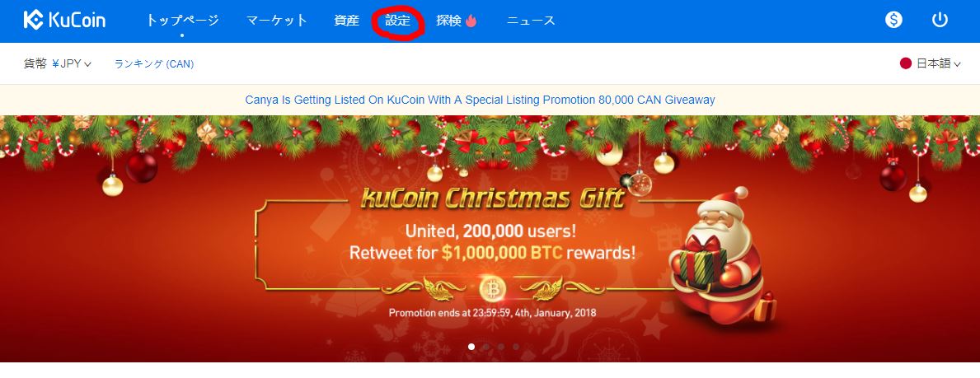The height and width of the screenshot is (378, 980).
Task: Switch to the second carousel dot
Action: click(486, 346)
